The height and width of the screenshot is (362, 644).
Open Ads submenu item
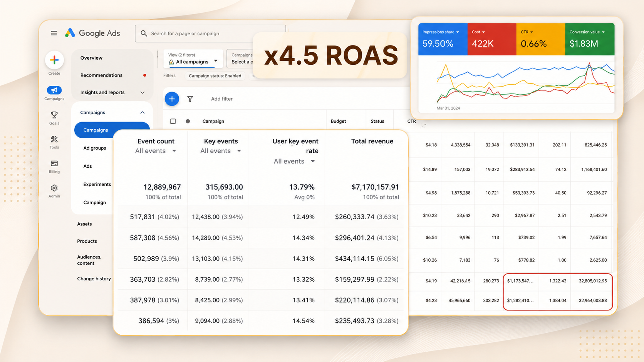tap(87, 166)
